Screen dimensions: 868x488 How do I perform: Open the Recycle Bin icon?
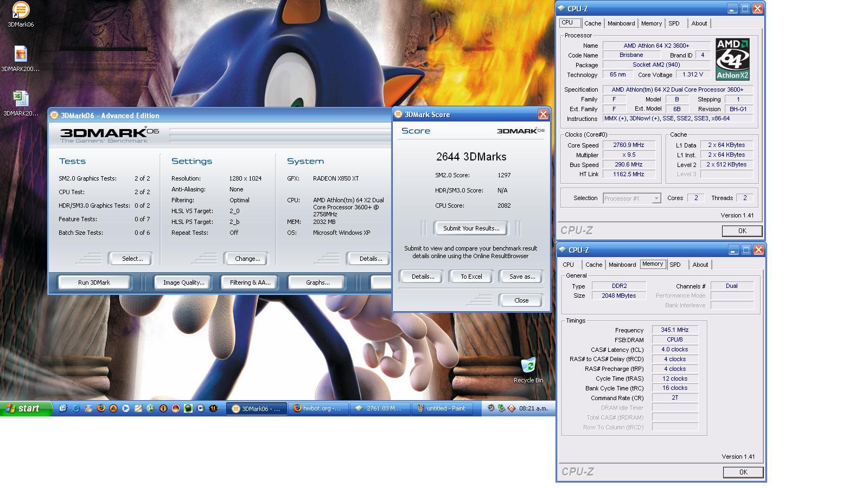point(528,365)
